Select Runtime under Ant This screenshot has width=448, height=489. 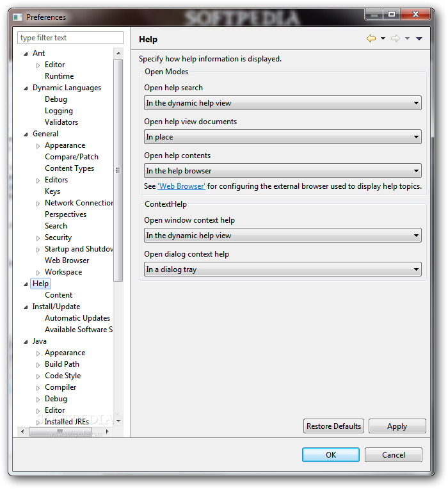point(60,76)
